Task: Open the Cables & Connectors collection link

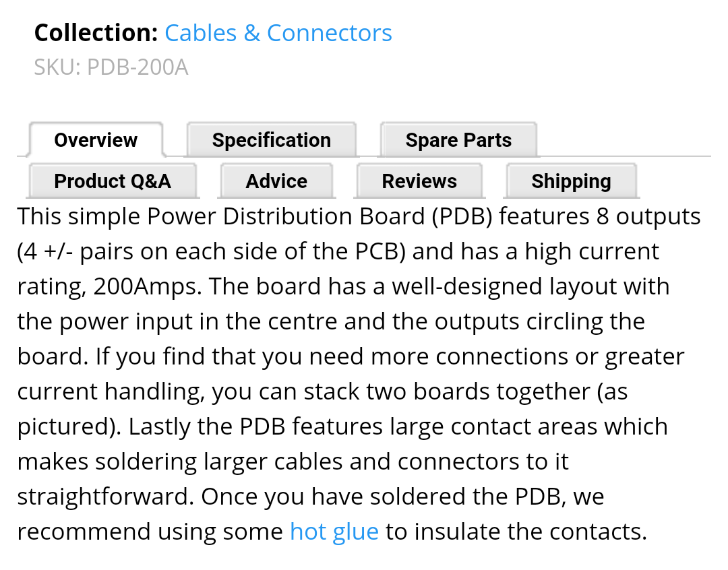Action: point(278,33)
